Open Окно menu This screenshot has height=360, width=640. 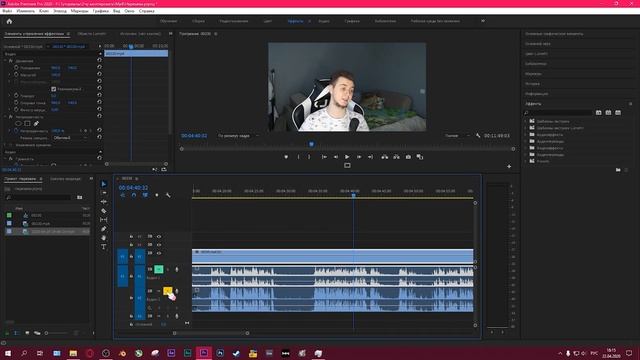click(x=129, y=11)
